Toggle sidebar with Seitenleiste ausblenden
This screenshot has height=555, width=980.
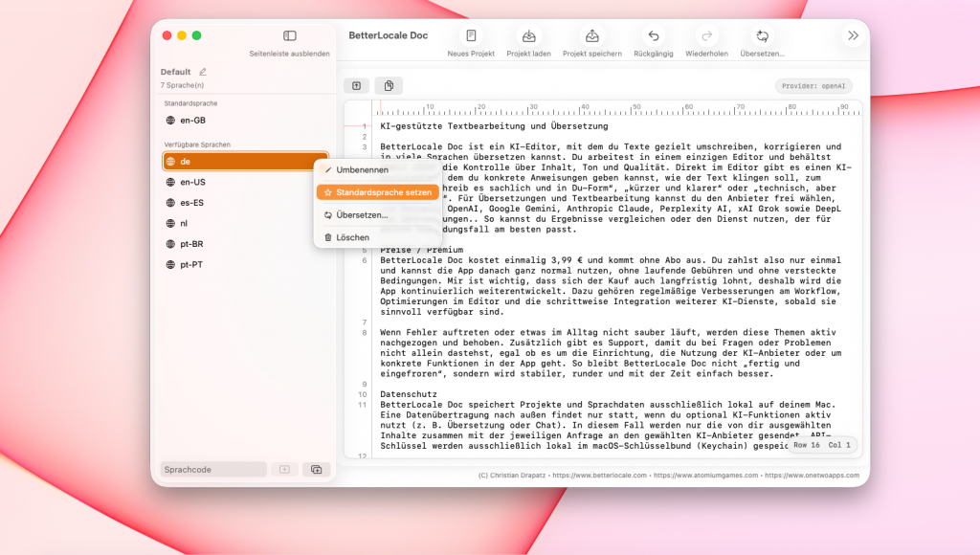pos(289,36)
